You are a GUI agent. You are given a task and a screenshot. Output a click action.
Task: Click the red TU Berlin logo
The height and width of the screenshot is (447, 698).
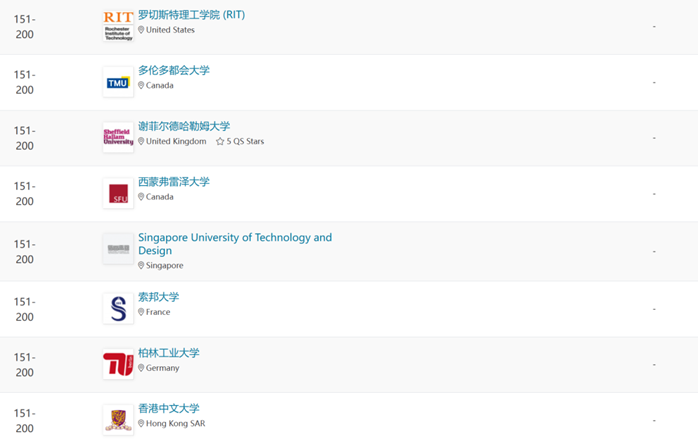118,364
